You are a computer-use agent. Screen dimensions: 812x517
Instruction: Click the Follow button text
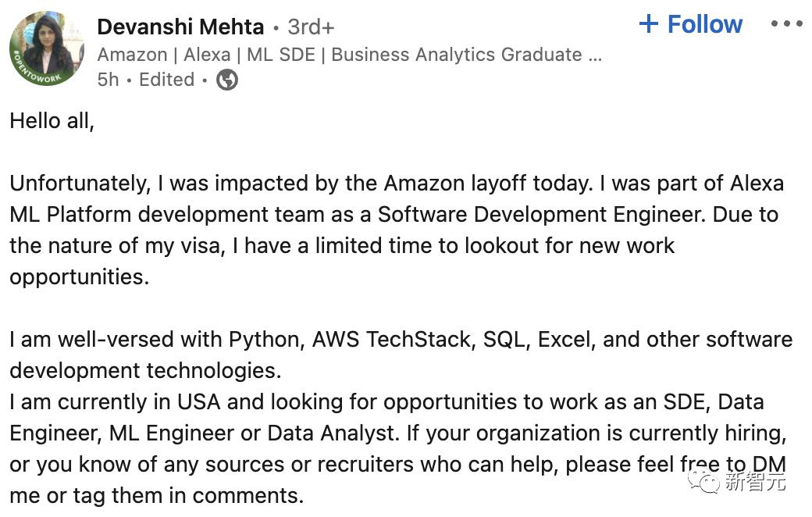pyautogui.click(x=704, y=24)
